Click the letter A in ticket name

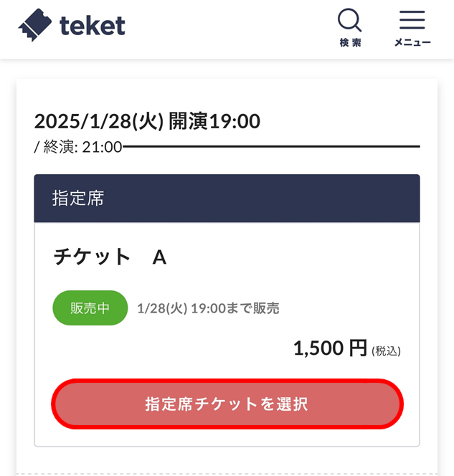159,258
